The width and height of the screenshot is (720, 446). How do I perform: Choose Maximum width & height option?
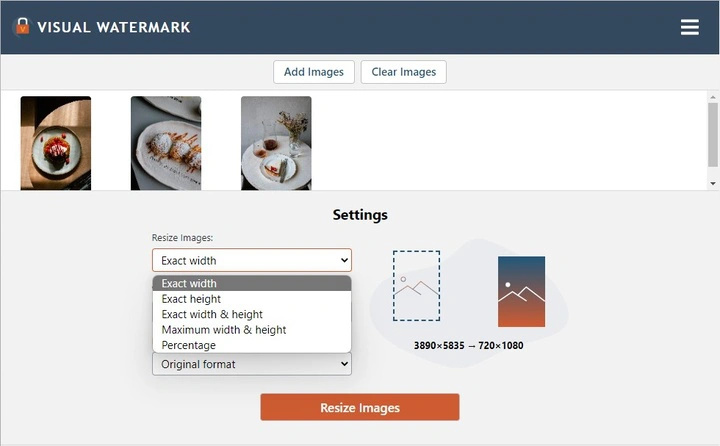tap(252, 330)
